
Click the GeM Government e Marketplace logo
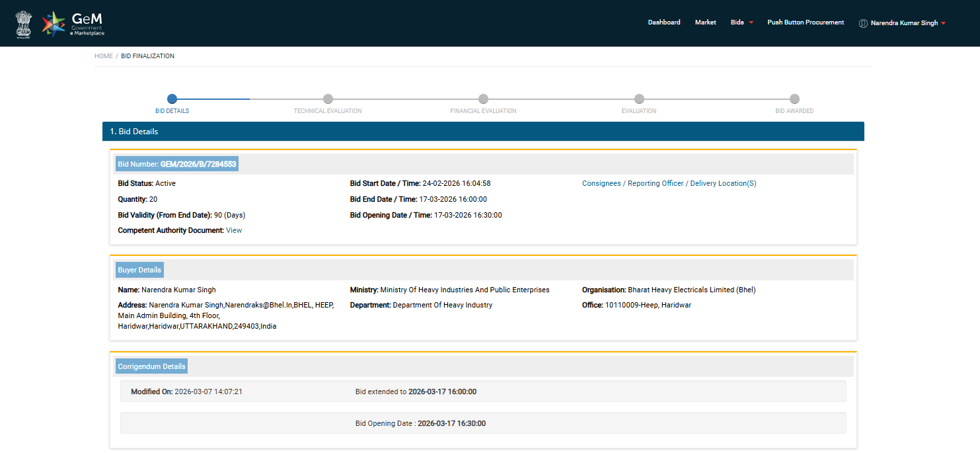click(x=73, y=24)
